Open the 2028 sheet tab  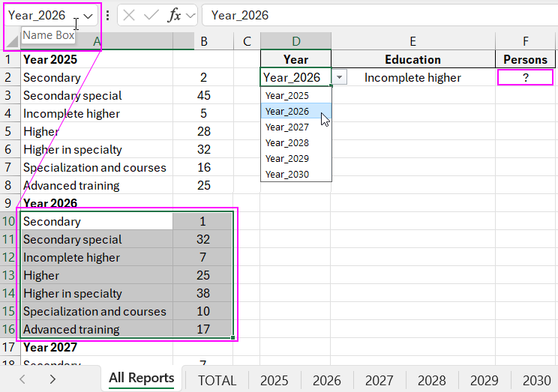coord(432,381)
